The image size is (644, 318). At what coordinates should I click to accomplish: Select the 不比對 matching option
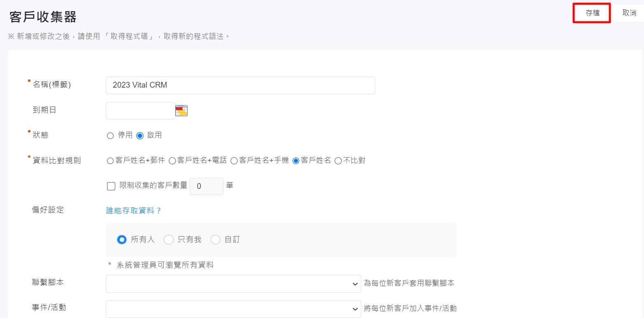(338, 161)
